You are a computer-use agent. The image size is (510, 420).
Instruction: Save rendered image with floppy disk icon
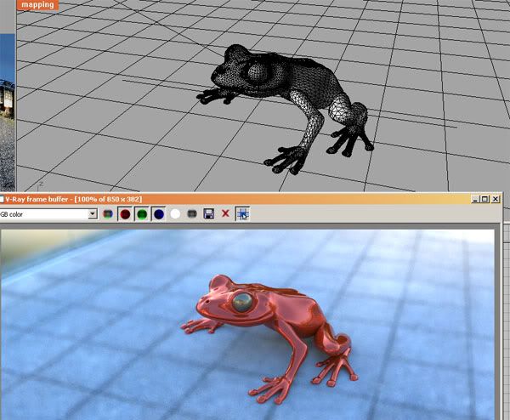point(208,214)
